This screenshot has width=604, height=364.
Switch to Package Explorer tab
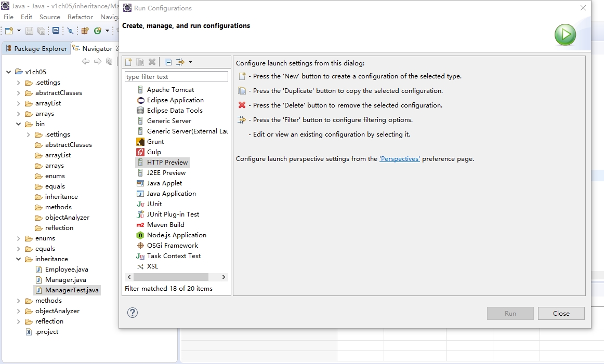[x=36, y=48]
